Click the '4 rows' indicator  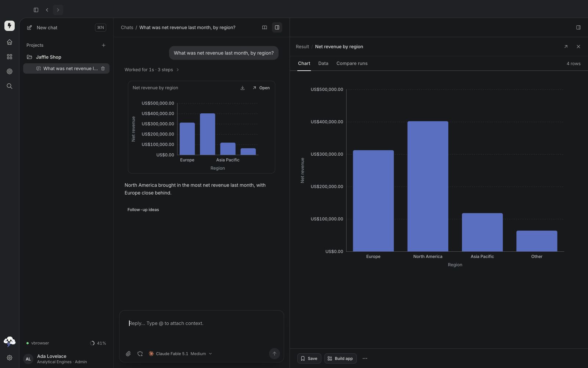tap(574, 64)
